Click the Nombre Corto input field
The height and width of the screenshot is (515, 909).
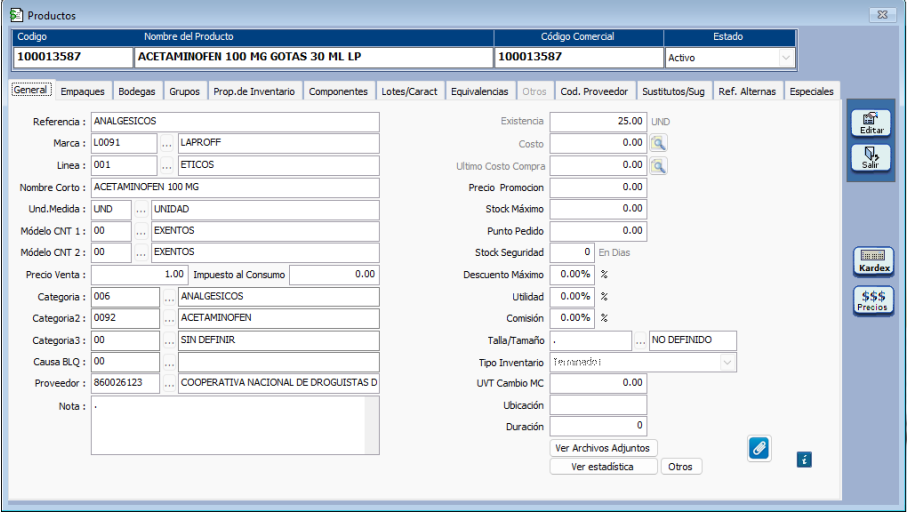click(235, 187)
